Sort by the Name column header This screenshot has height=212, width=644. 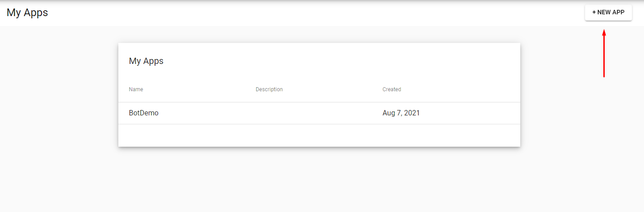(x=136, y=89)
